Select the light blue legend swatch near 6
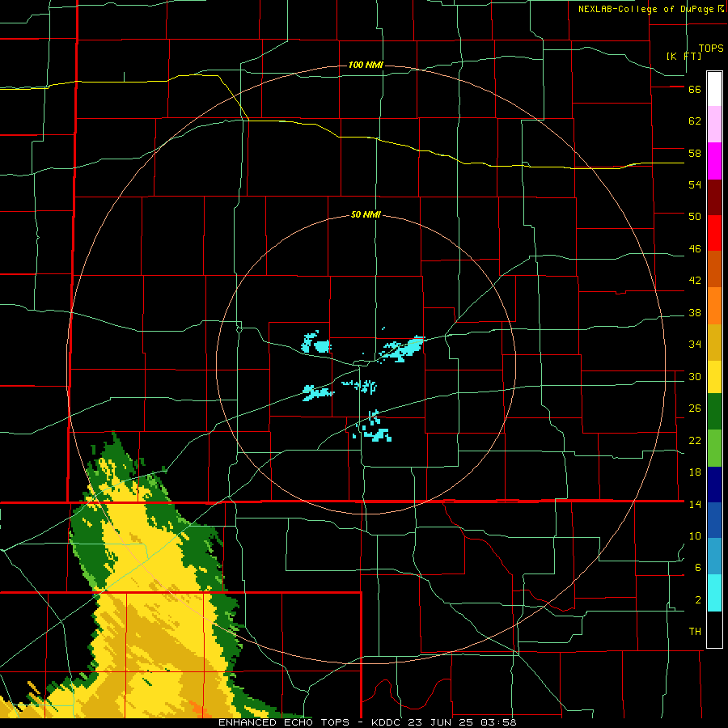This screenshot has width=728, height=728. (714, 557)
